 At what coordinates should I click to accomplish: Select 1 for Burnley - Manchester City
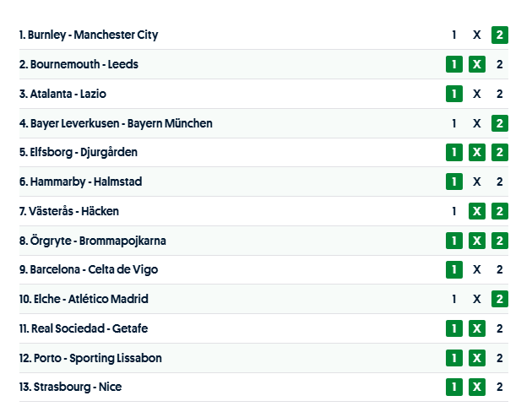(454, 35)
